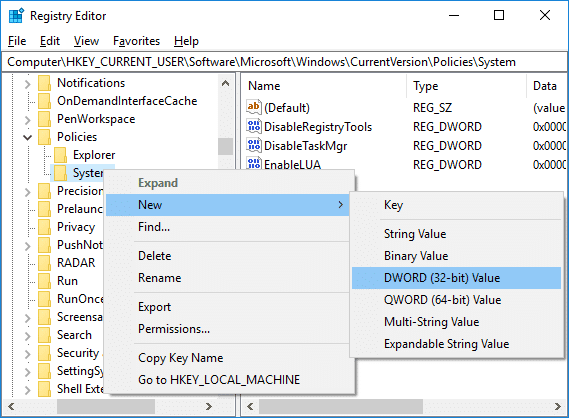Image resolution: width=569 pixels, height=418 pixels.
Task: Expand the Notifications tree node
Action: click(x=28, y=84)
